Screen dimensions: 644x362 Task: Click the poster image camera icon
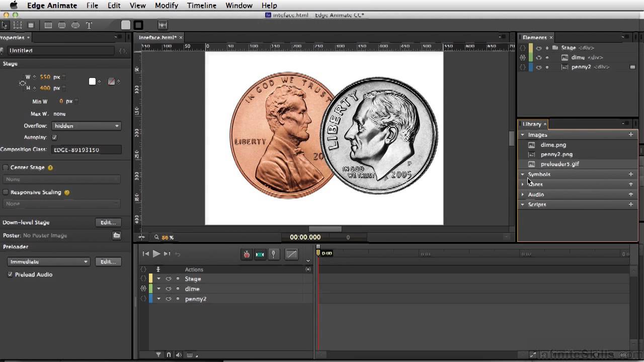point(117,235)
